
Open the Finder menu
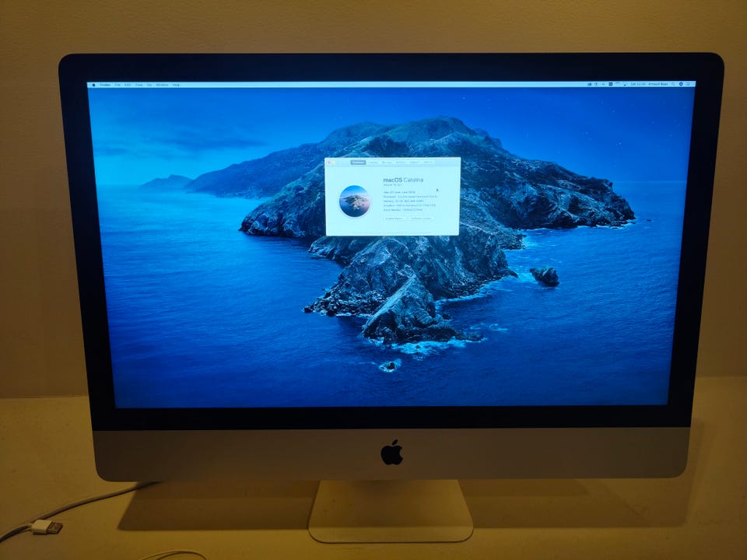click(105, 84)
